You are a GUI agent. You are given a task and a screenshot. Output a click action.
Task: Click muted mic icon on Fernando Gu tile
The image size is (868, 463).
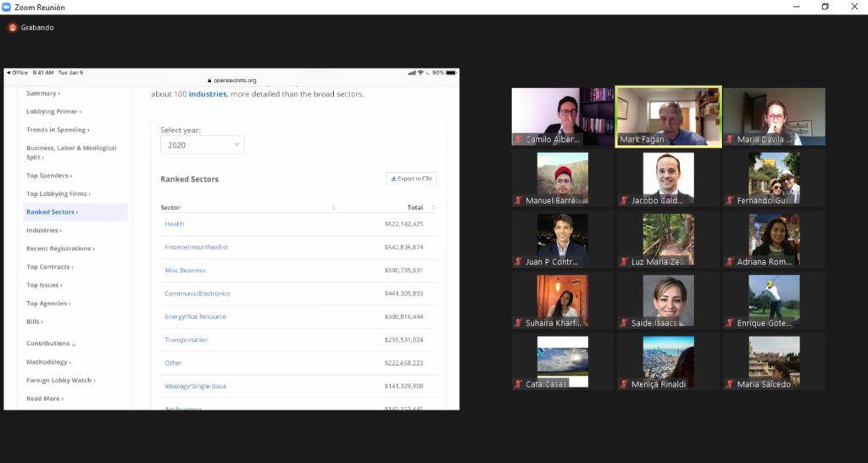pyautogui.click(x=730, y=200)
